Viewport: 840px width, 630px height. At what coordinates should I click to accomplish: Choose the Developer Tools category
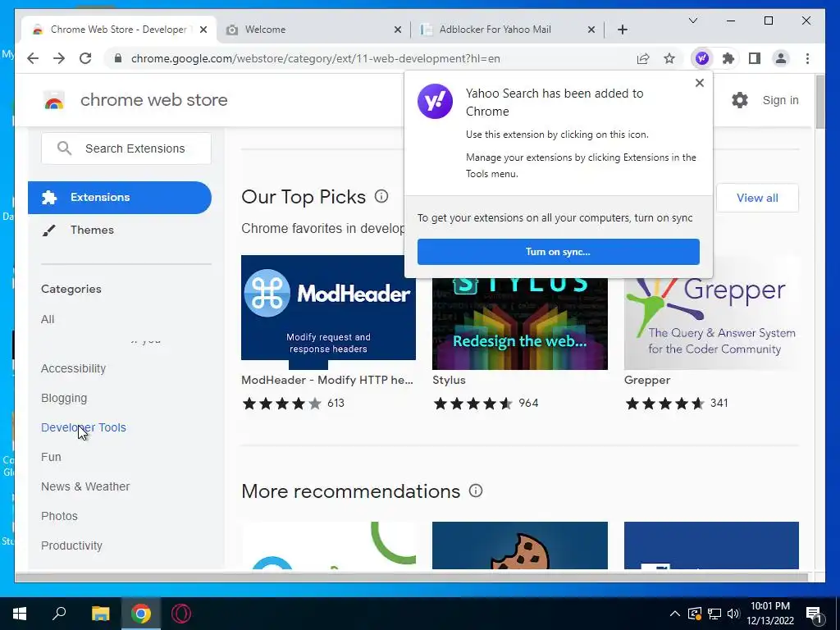pyautogui.click(x=84, y=427)
